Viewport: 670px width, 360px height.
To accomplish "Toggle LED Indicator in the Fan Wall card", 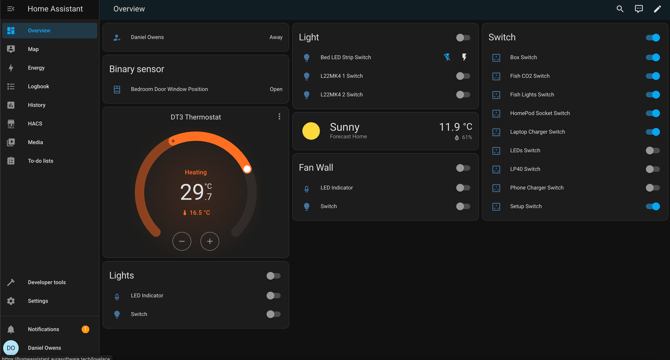I will (x=463, y=188).
